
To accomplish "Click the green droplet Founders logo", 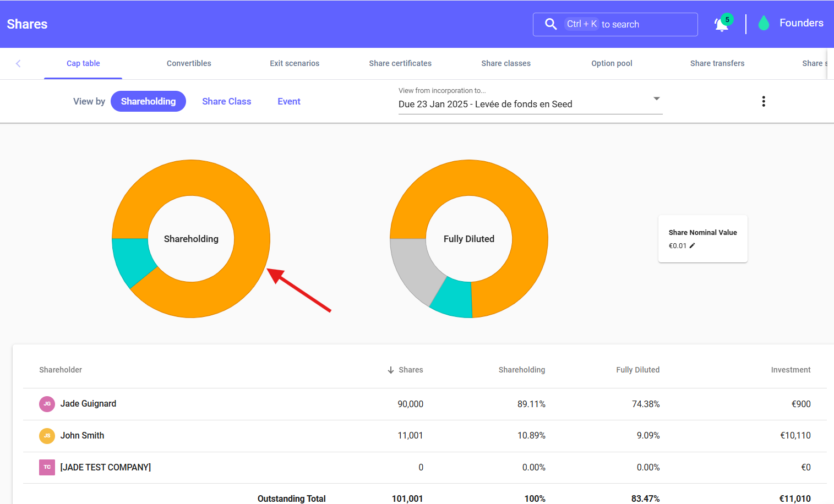I will tap(764, 23).
